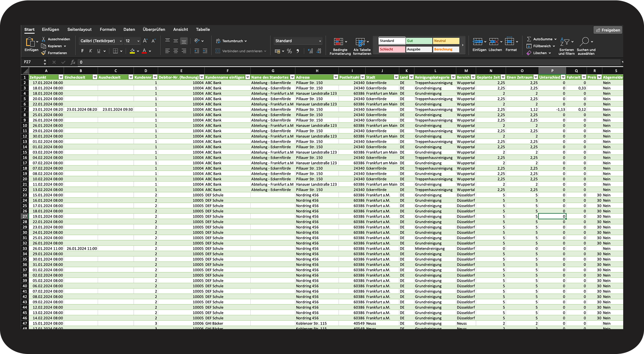This screenshot has width=644, height=354.
Task: Apply the Gut green cell style
Action: click(419, 41)
